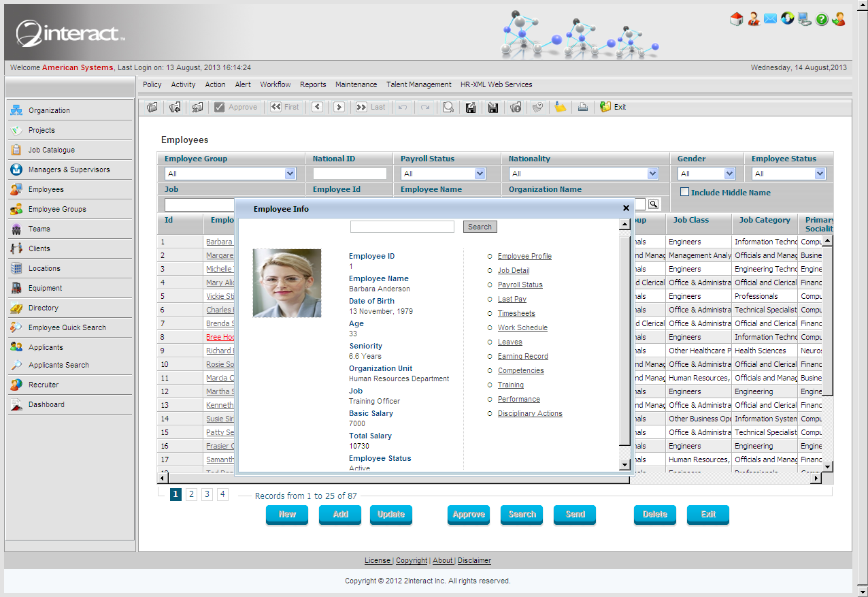The width and height of the screenshot is (868, 597).
Task: Jump to the Last record in toolbar
Action: pos(371,107)
